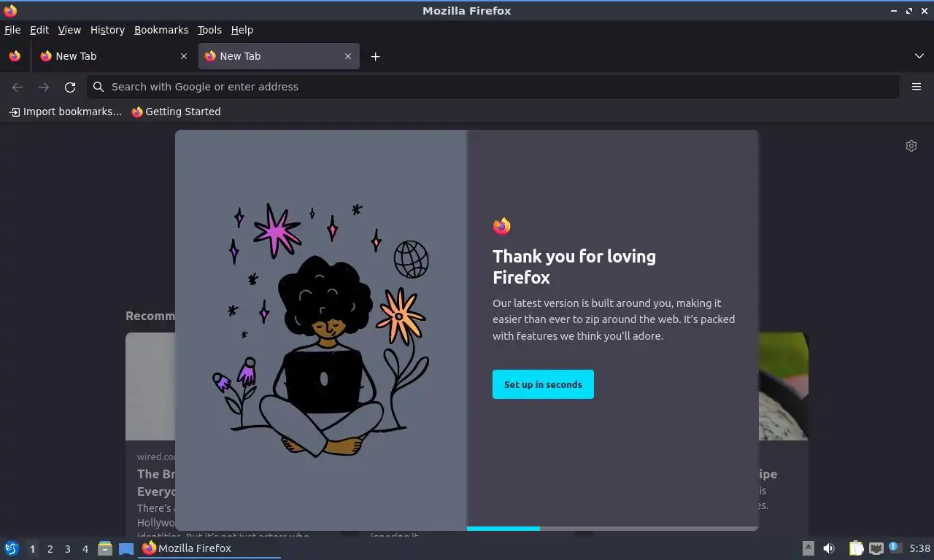Click the Firefox logo in the welcome dialog
The height and width of the screenshot is (560, 934).
501,226
